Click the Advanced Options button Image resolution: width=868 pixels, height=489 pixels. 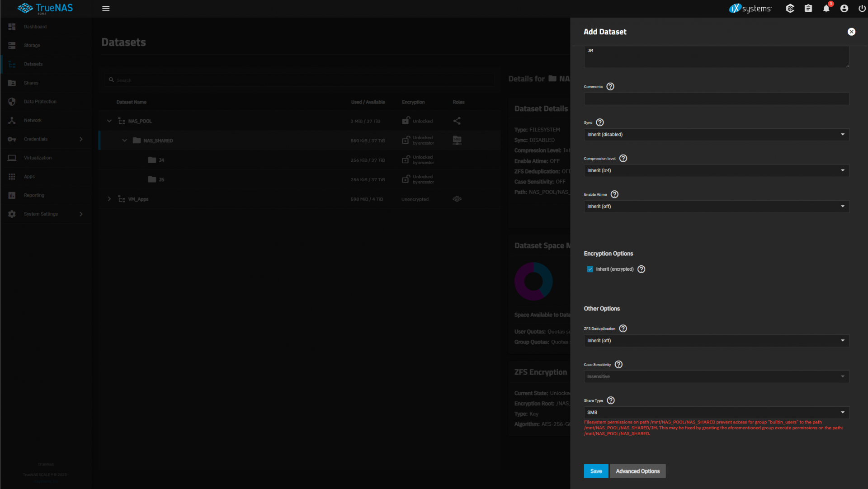[637, 471]
